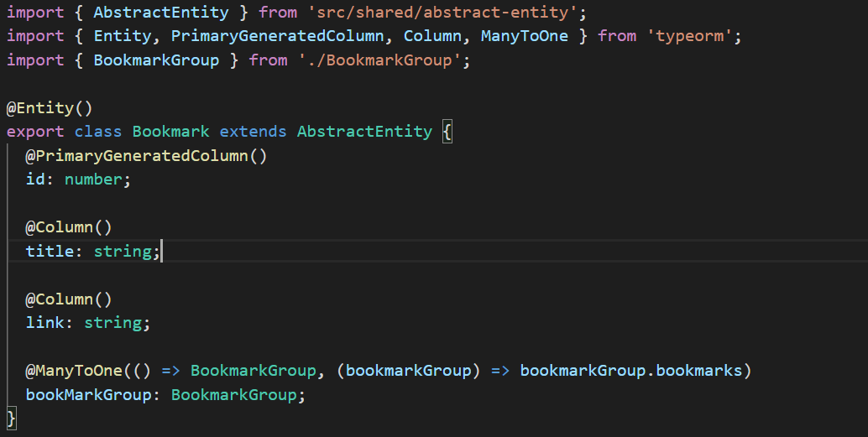Image resolution: width=868 pixels, height=437 pixels.
Task: Click the export keyword
Action: (35, 132)
